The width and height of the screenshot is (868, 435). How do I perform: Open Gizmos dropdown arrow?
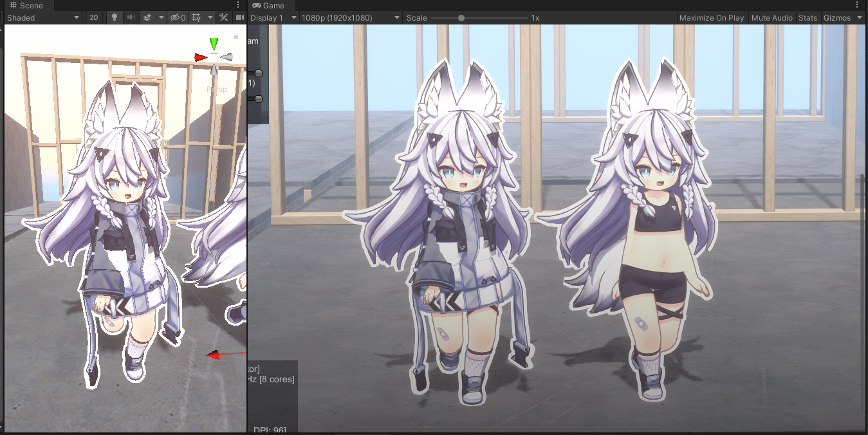point(859,18)
